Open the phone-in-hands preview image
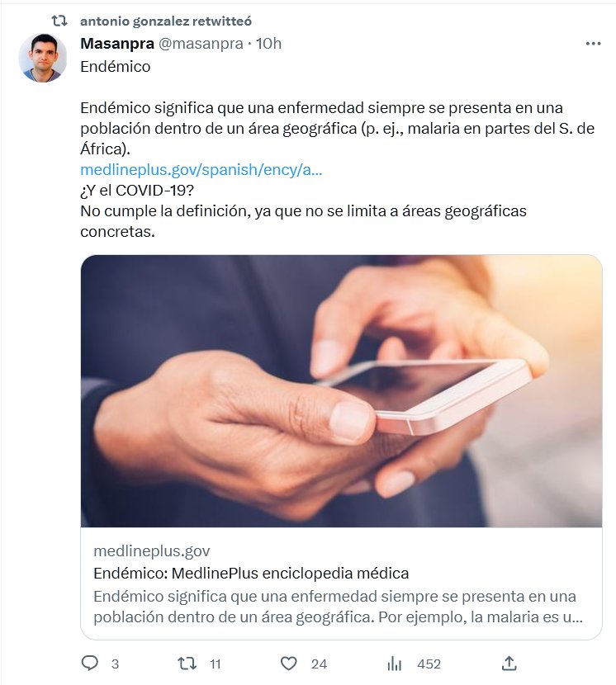This screenshot has width=616, height=685. point(341,391)
